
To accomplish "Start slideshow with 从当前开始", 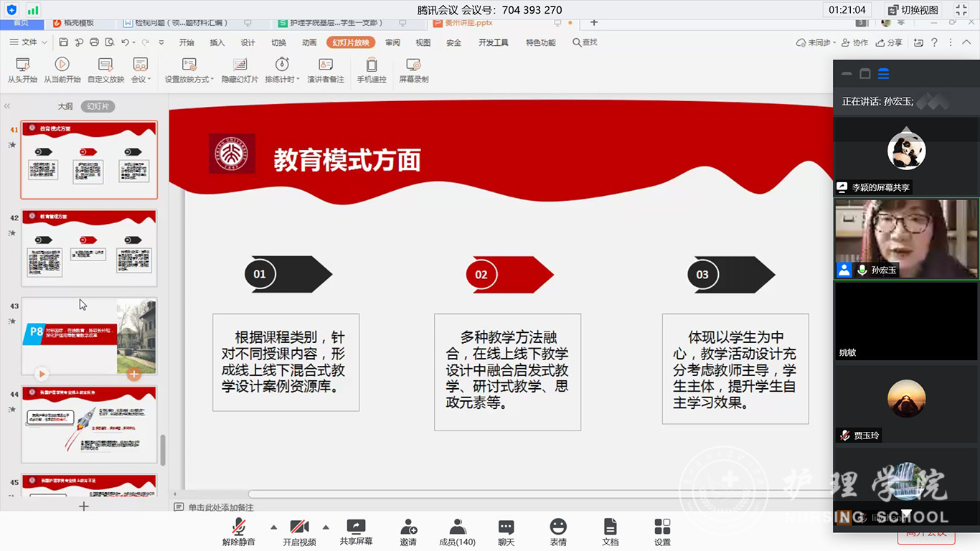I will [x=62, y=65].
